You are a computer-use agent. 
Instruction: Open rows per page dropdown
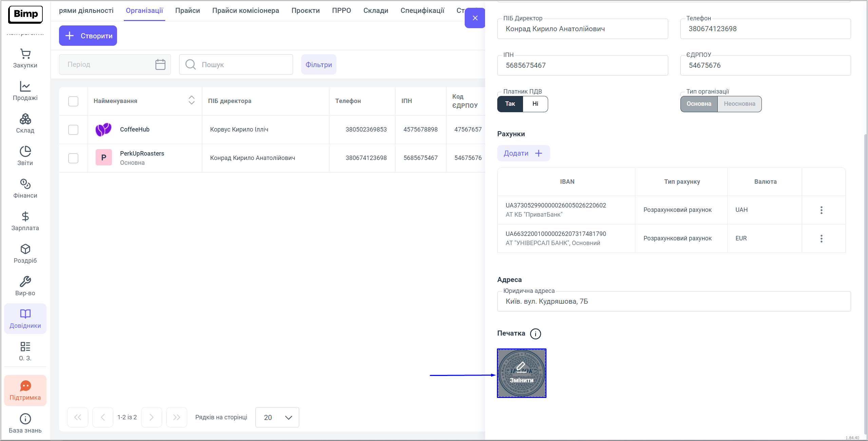(277, 417)
